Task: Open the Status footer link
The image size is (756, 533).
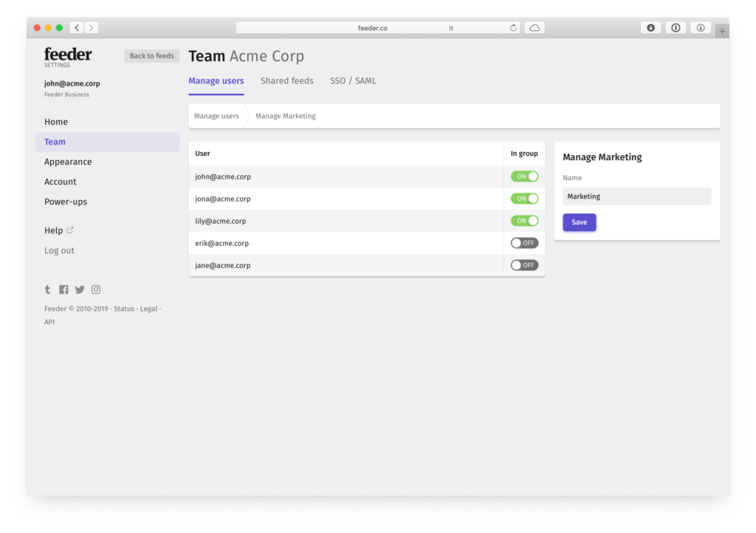Action: point(124,309)
